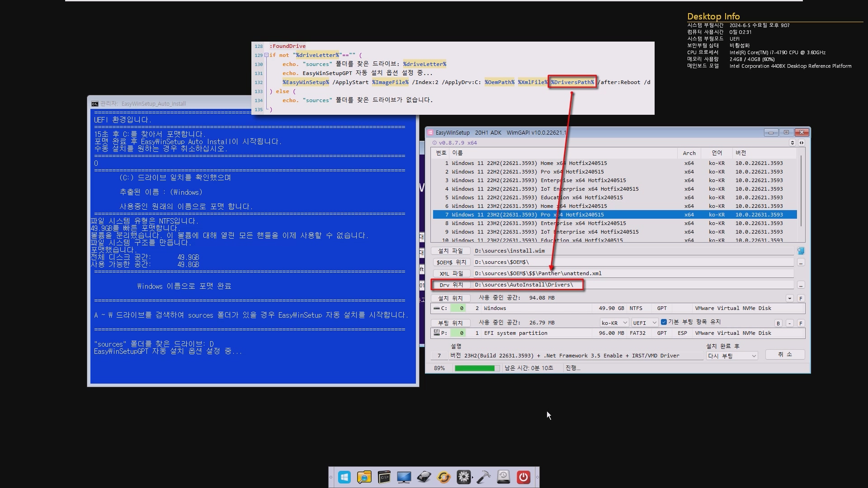The height and width of the screenshot is (488, 868).
Task: Click the 이름 column header
Action: (458, 153)
